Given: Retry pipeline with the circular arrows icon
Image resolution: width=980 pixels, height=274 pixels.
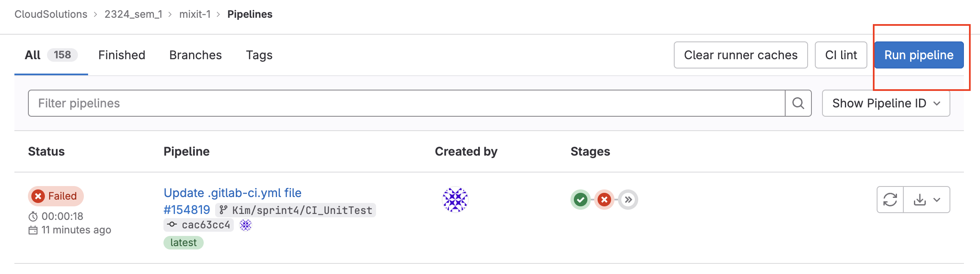Looking at the screenshot, I should pos(890,200).
